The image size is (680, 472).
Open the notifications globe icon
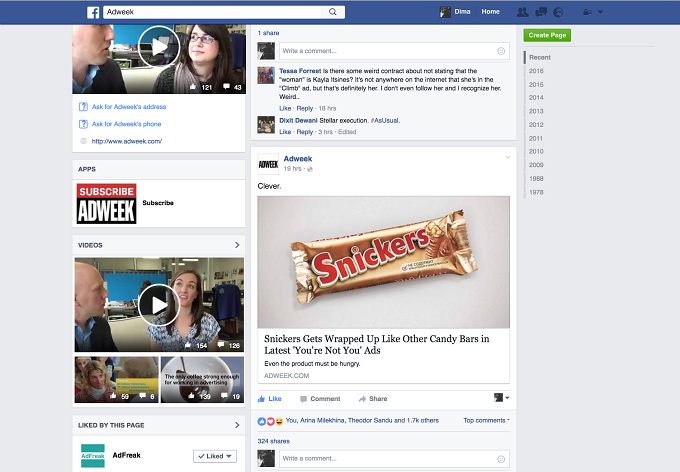click(x=558, y=12)
